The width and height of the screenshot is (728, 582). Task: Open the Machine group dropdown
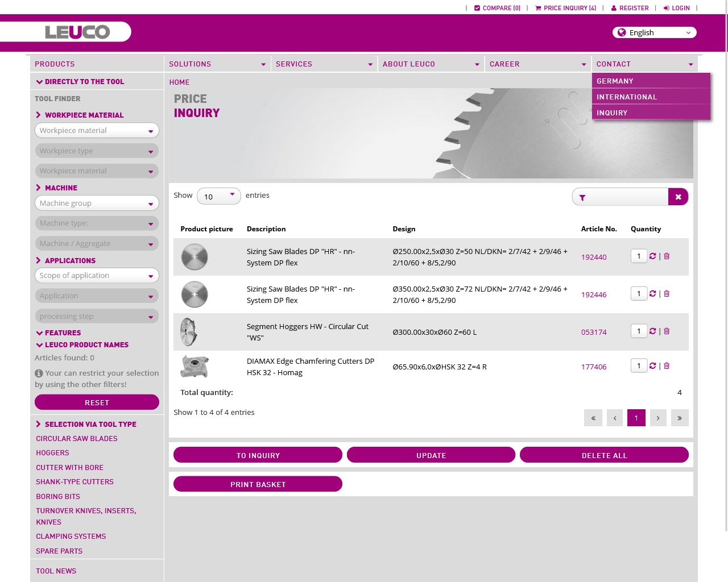pyautogui.click(x=97, y=203)
